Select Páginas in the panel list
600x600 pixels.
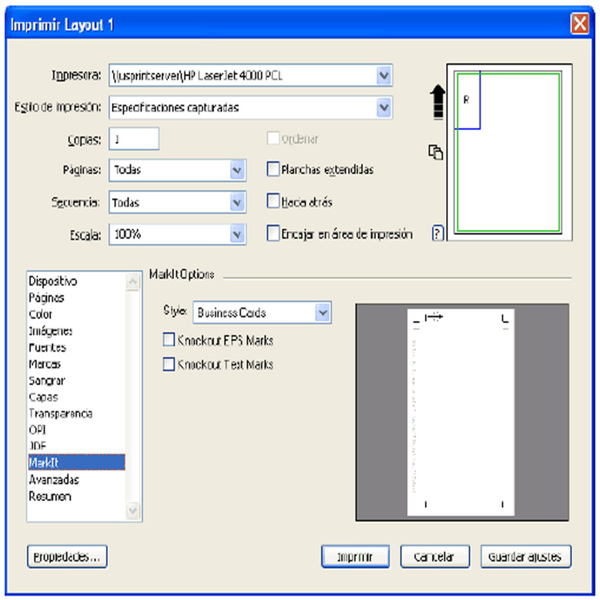[x=77, y=298]
